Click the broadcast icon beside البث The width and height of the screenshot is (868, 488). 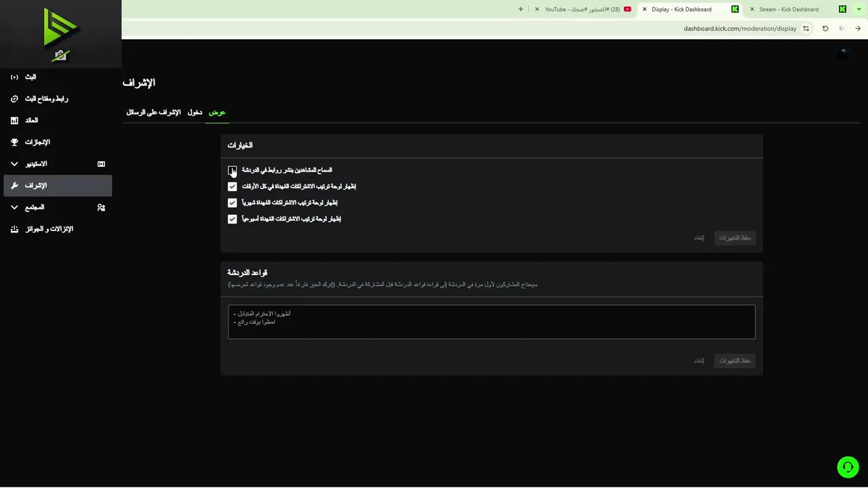click(14, 77)
